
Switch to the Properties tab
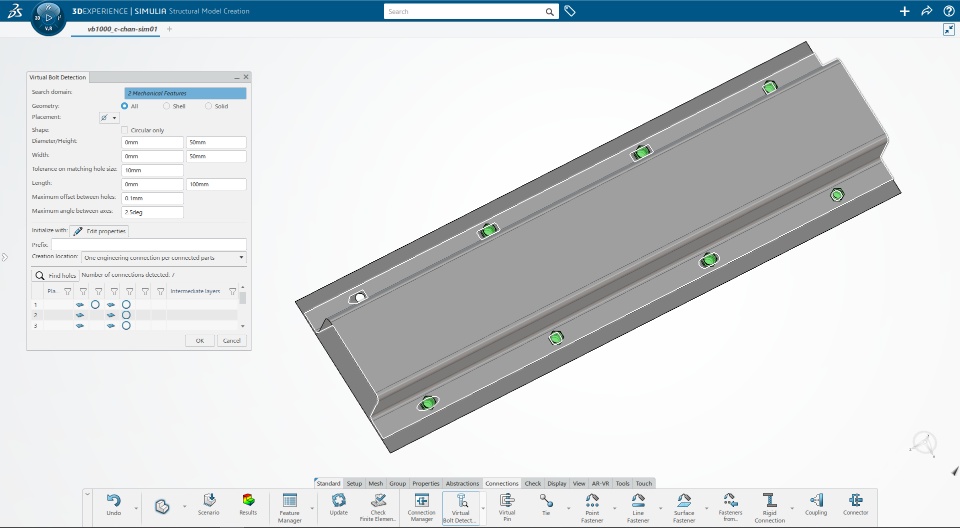pyautogui.click(x=426, y=483)
